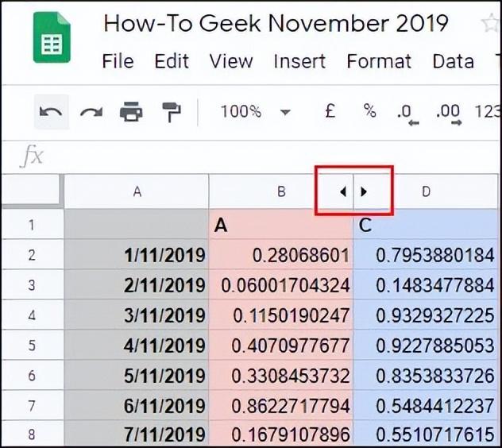Viewport: 502px width, 448px height.
Task: Open the Insert menu
Action: click(x=299, y=61)
